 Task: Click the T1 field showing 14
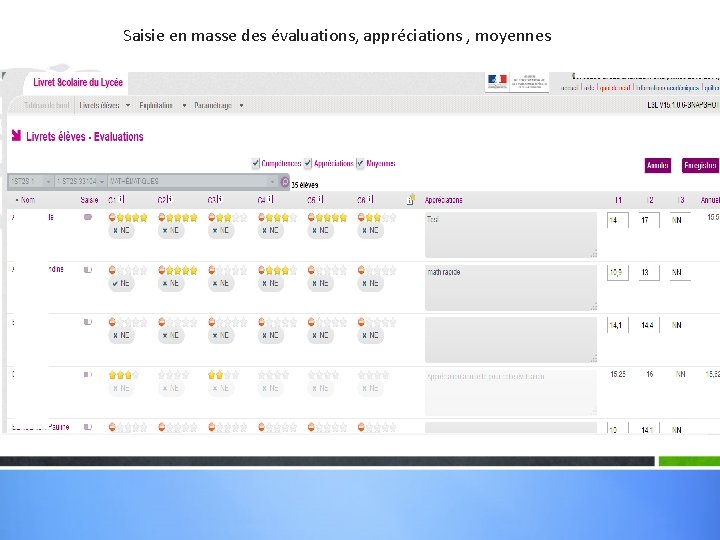(618, 220)
